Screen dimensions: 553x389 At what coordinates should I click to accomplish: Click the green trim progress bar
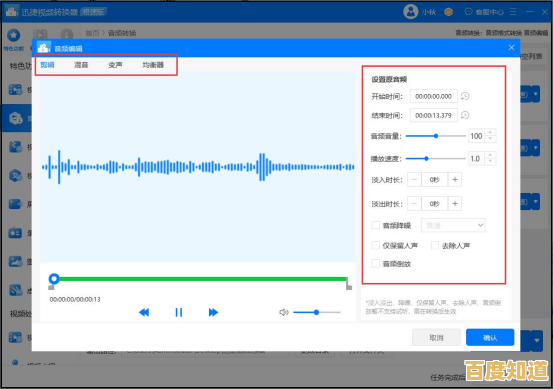[x=203, y=279]
